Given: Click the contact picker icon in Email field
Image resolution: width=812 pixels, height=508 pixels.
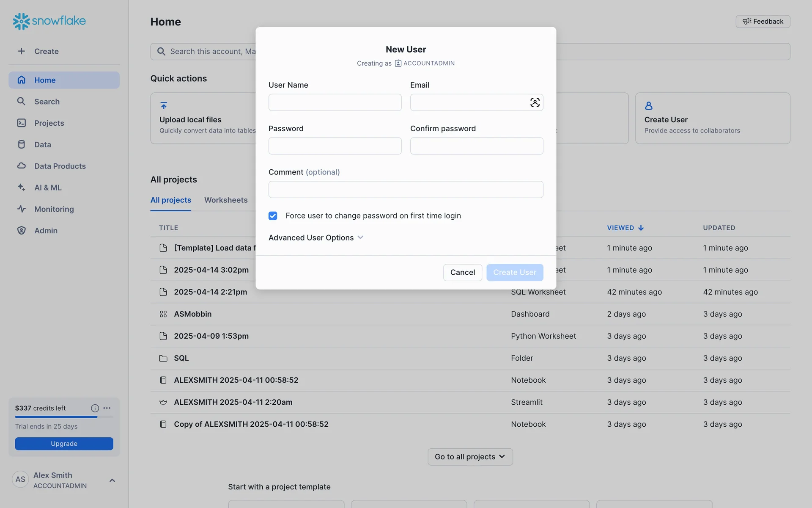Looking at the screenshot, I should click(x=535, y=102).
